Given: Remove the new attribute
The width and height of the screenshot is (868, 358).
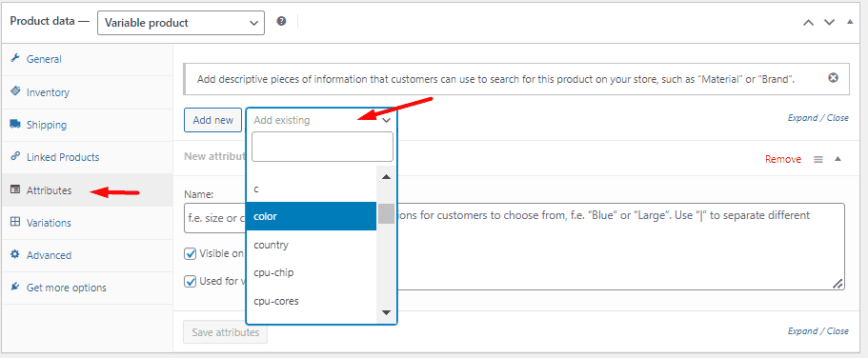Looking at the screenshot, I should [783, 159].
